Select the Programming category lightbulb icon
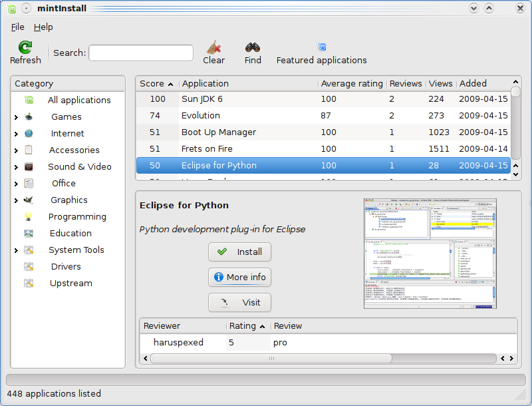532x406 pixels. pyautogui.click(x=29, y=216)
